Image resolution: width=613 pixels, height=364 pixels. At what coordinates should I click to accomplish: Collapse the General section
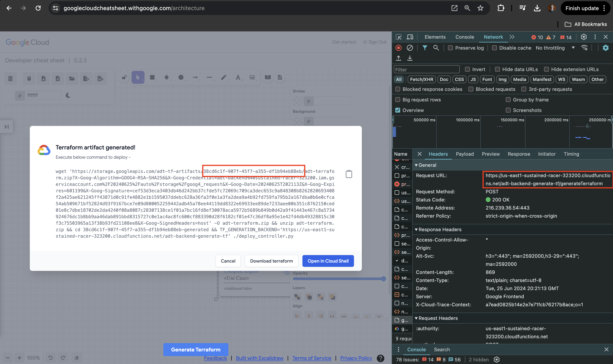pos(416,165)
